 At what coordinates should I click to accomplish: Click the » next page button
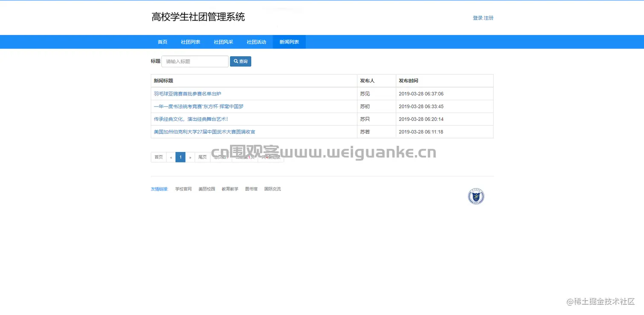pyautogui.click(x=190, y=157)
